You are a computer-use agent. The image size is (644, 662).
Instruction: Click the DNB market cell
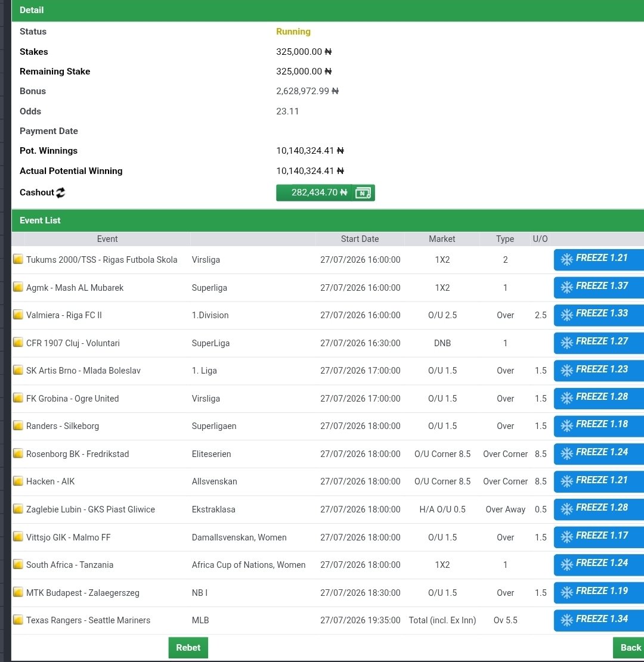pyautogui.click(x=442, y=343)
